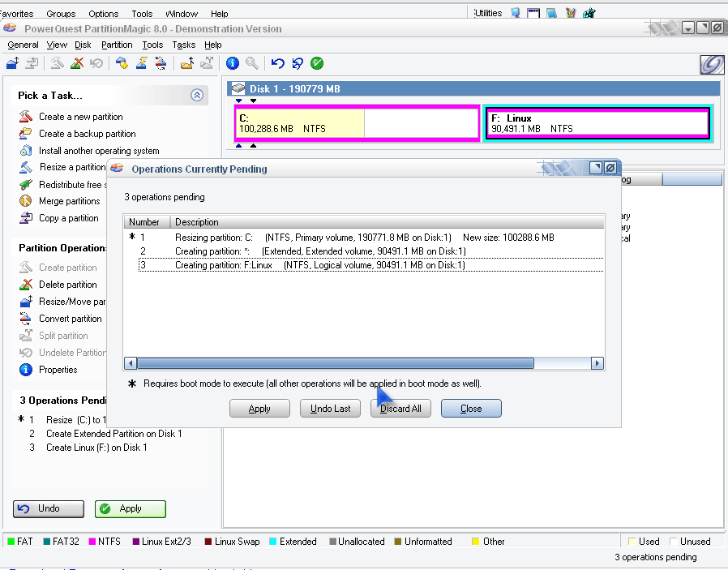
Task: Click the Label Partition tag toolbar icon
Action: [x=122, y=63]
